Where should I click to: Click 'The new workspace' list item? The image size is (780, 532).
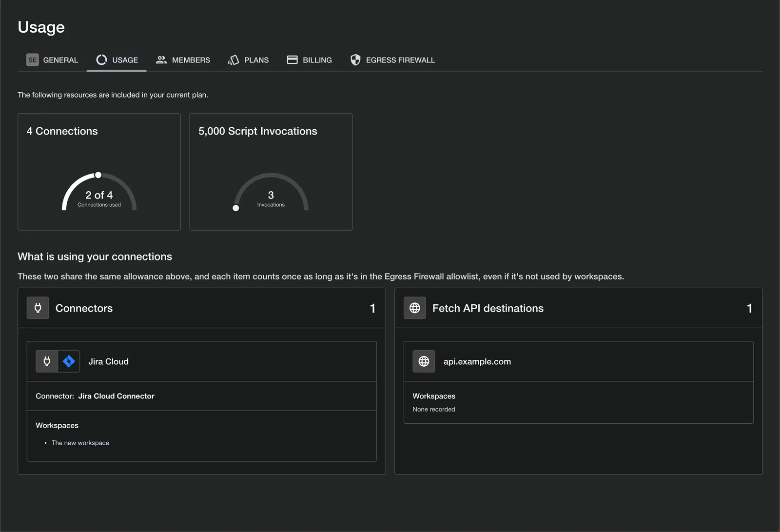[x=80, y=443]
